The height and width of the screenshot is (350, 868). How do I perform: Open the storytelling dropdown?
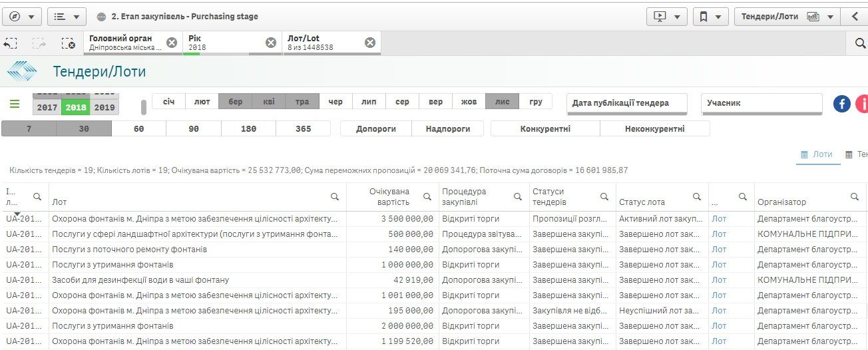(x=666, y=17)
